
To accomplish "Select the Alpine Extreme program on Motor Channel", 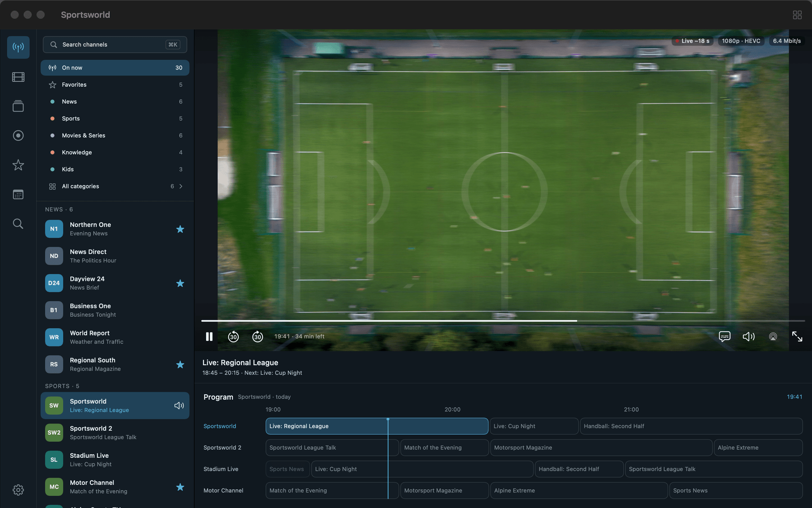I will tap(578, 490).
